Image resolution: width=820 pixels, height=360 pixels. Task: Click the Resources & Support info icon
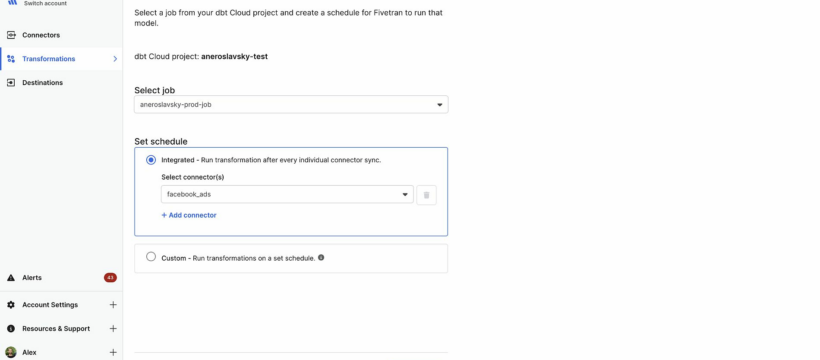[x=11, y=329]
